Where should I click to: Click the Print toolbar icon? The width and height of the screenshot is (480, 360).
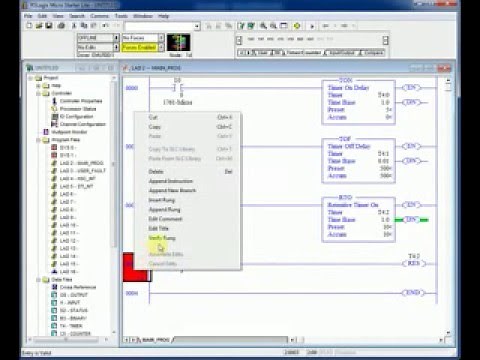point(61,26)
